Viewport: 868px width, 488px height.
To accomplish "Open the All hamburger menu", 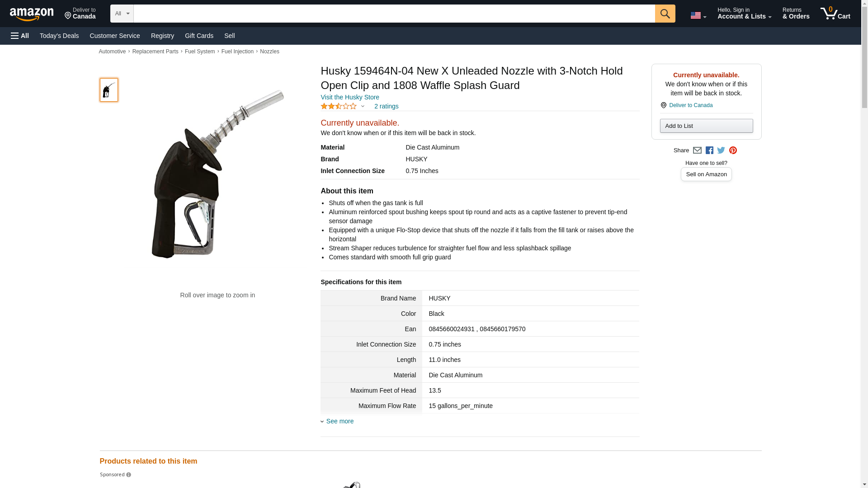I will [x=20, y=36].
